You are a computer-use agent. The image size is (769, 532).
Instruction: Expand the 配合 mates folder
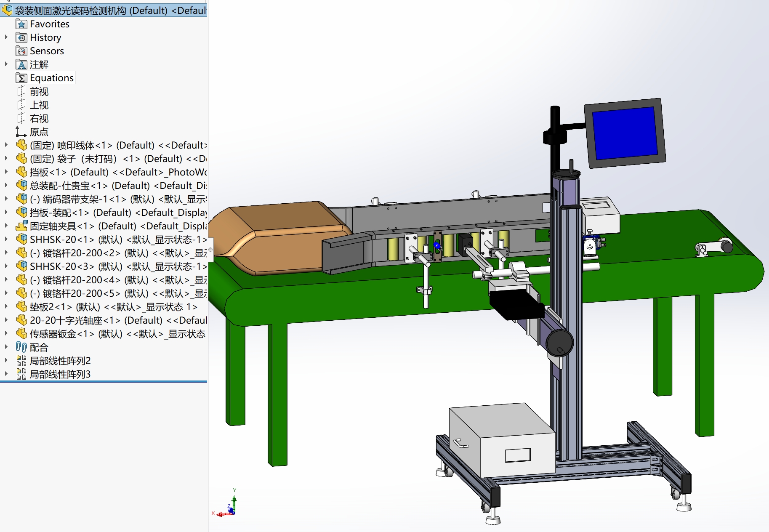click(x=6, y=347)
